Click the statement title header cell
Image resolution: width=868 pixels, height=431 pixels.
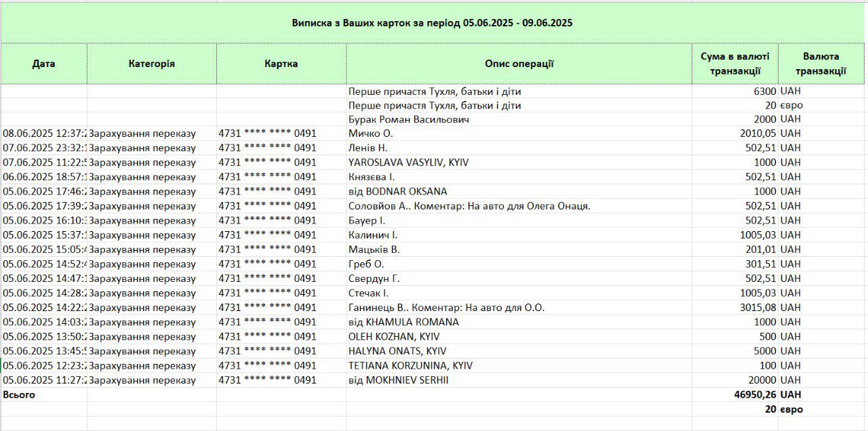pyautogui.click(x=433, y=23)
